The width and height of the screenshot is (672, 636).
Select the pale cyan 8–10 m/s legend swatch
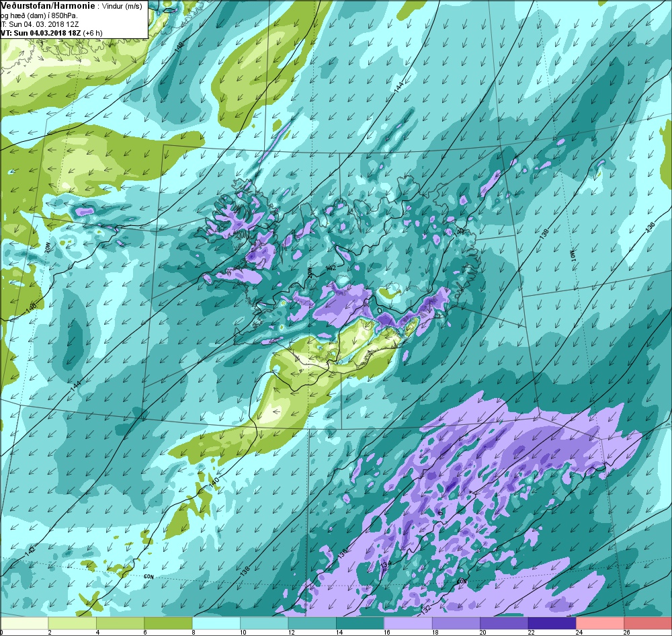pos(216,623)
